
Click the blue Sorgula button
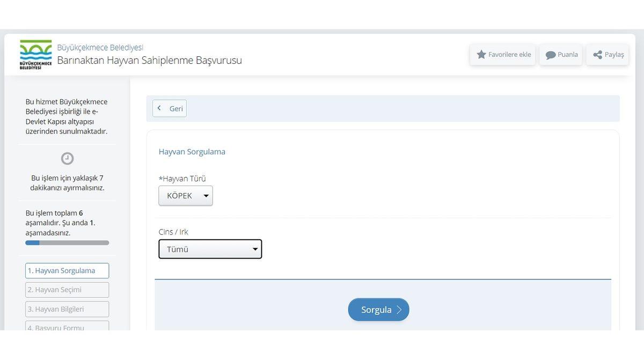click(x=378, y=309)
